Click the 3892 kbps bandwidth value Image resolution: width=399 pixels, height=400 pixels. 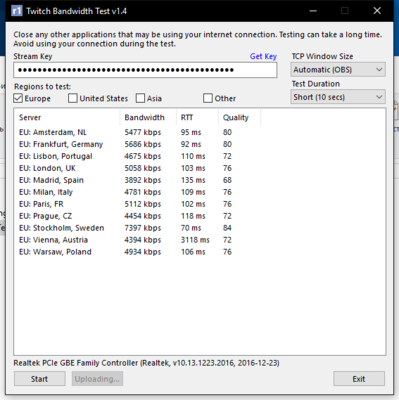click(143, 180)
